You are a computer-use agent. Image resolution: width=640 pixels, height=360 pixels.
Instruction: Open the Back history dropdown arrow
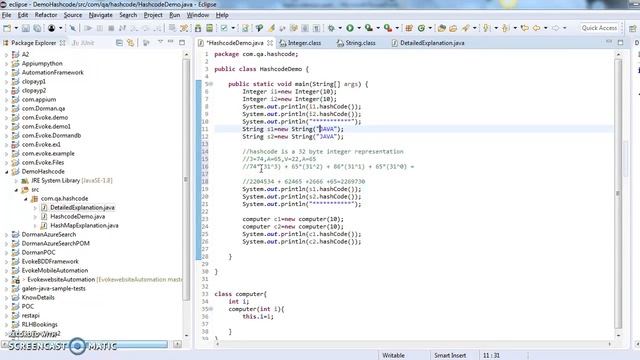click(545, 28)
